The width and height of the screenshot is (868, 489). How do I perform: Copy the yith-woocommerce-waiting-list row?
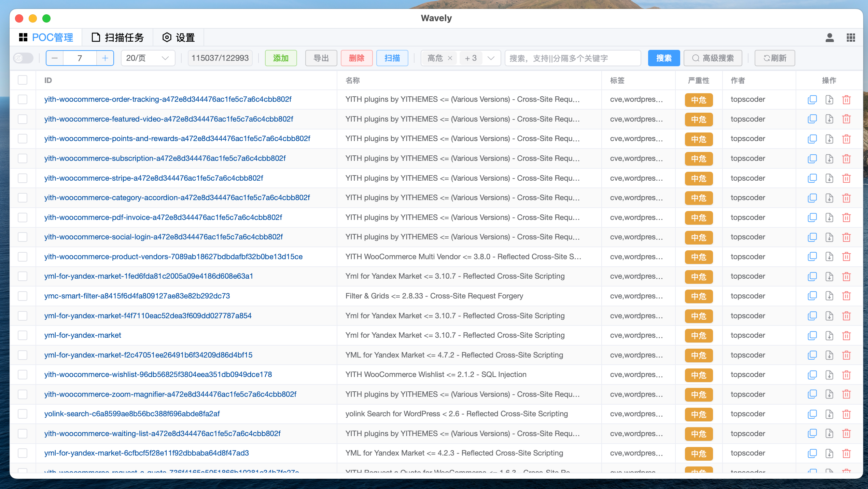(x=812, y=433)
